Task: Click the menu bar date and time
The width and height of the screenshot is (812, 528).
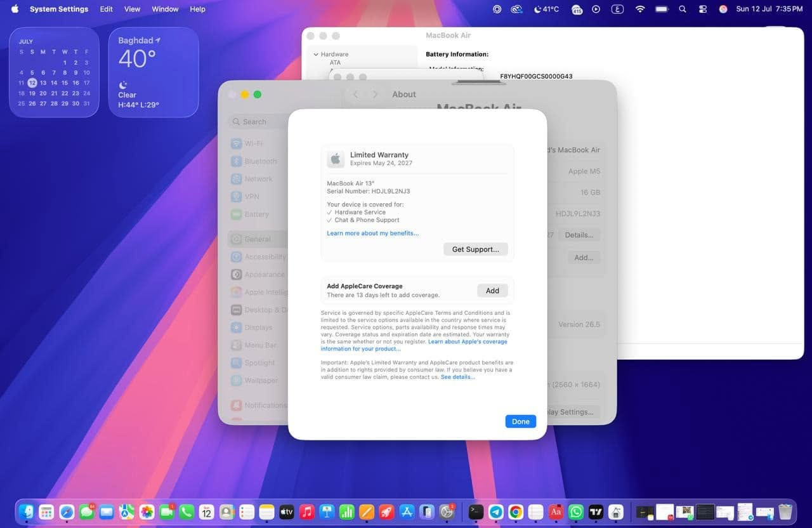Action: (x=769, y=9)
